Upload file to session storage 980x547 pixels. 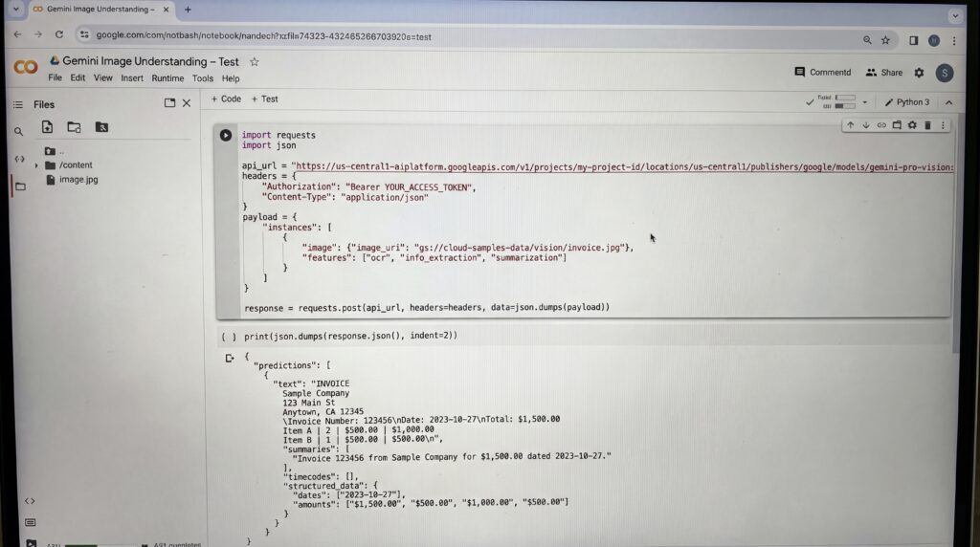point(48,127)
